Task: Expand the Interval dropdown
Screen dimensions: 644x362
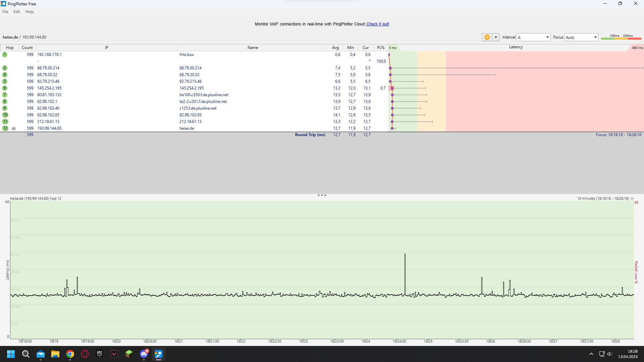Action: coord(547,37)
